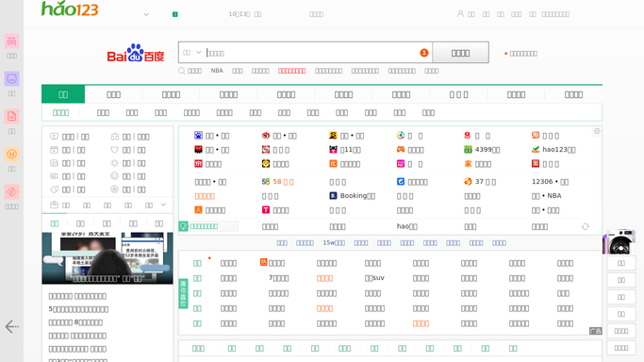This screenshot has width=644, height=362.
Task: Open the search-type dropdown inside the search box
Action: (191, 53)
